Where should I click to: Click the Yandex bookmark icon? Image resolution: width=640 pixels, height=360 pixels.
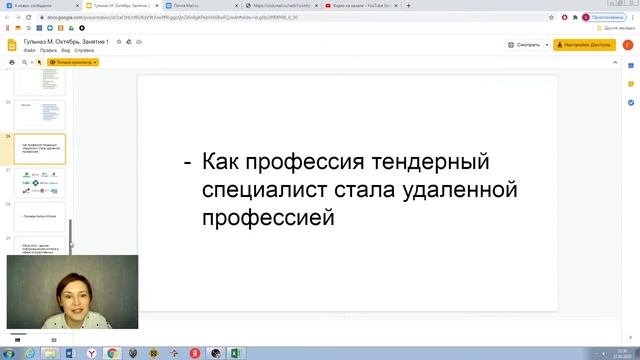[7, 28]
